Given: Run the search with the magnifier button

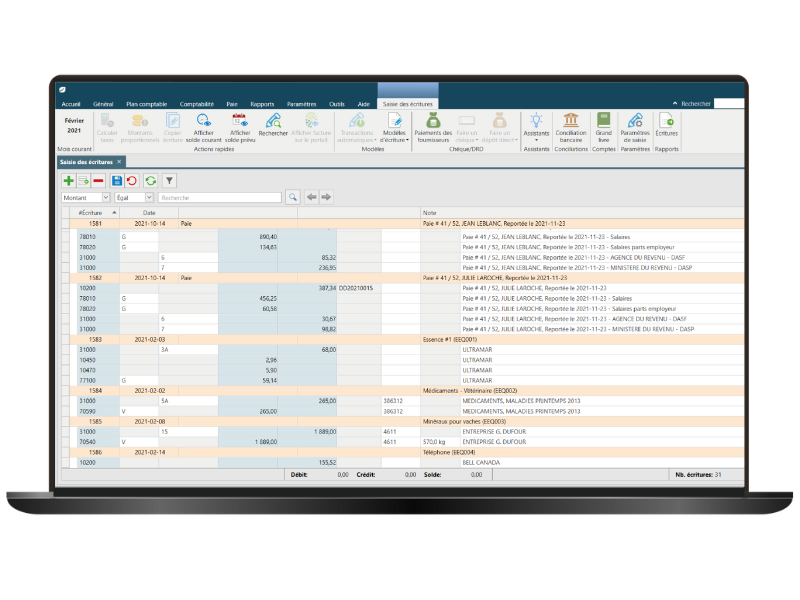Looking at the screenshot, I should 293,197.
